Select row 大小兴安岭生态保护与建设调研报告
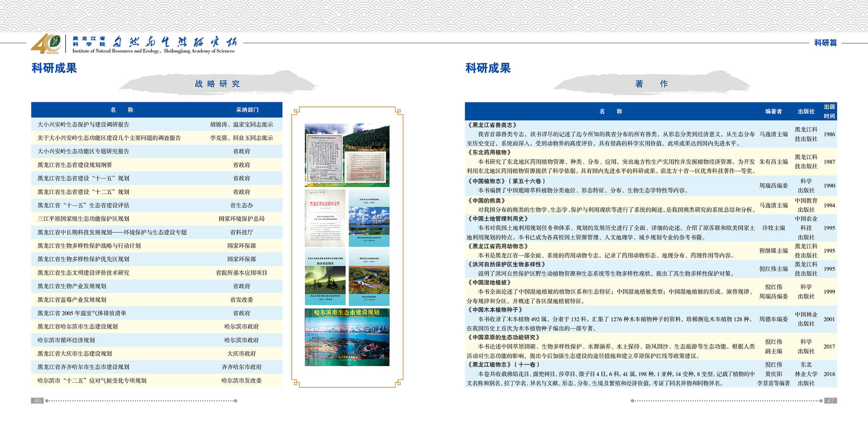 point(157,125)
